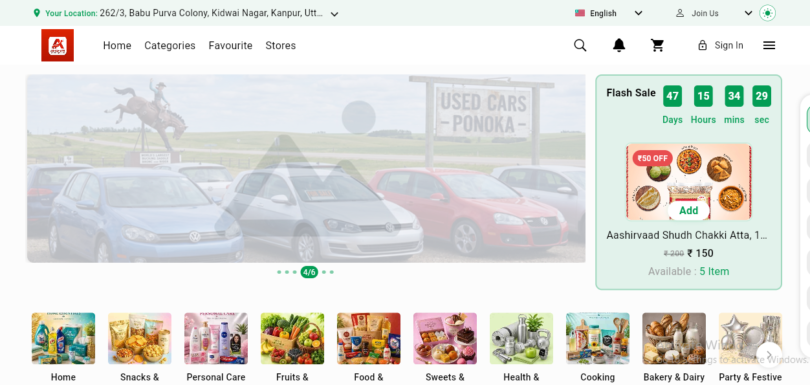Viewport: 810px width, 385px height.
Task: Expand the location address dropdown arrow
Action: coord(334,14)
